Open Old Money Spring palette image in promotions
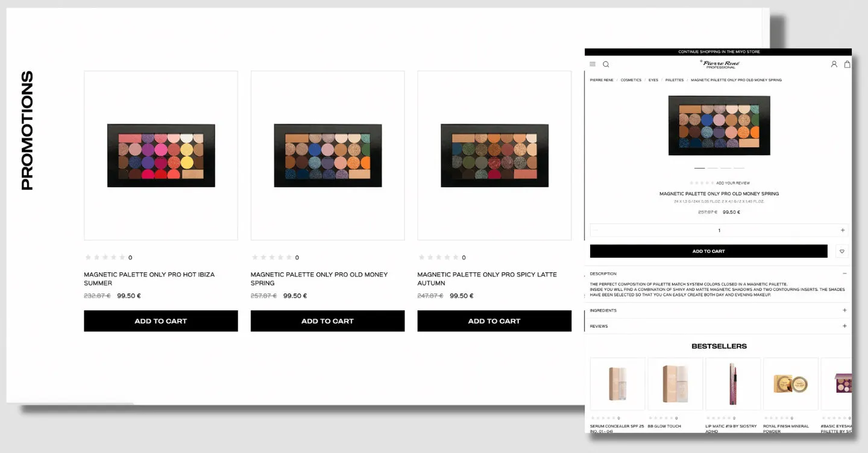The image size is (868, 453). pyautogui.click(x=327, y=155)
